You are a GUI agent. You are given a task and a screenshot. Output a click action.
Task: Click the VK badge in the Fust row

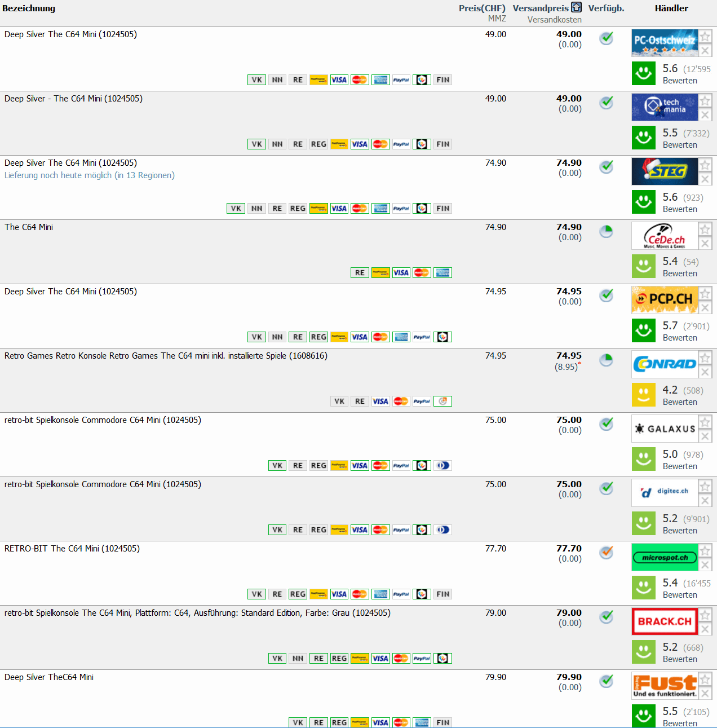point(298,722)
